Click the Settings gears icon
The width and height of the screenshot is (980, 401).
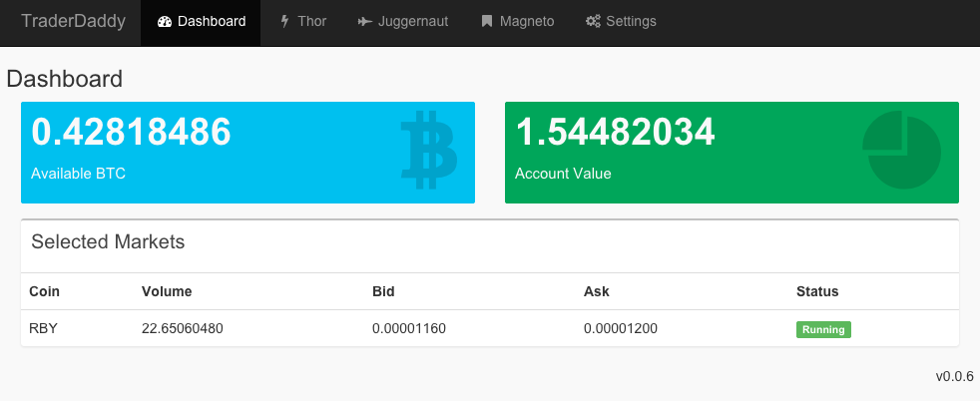593,22
